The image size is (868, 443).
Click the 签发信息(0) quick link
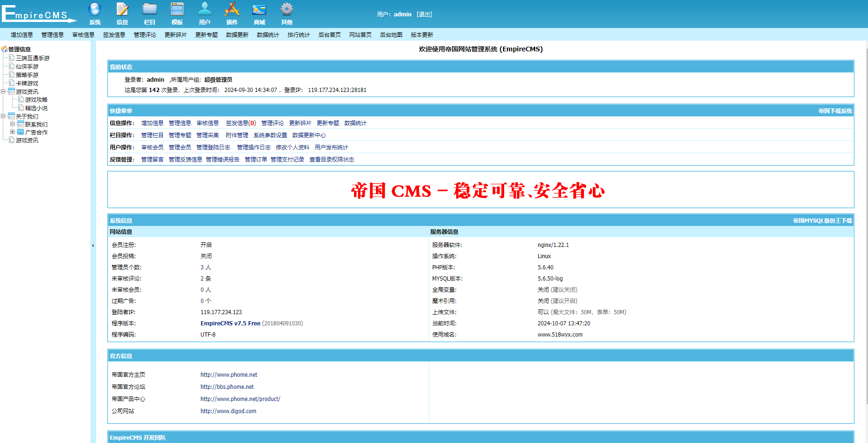coord(241,123)
